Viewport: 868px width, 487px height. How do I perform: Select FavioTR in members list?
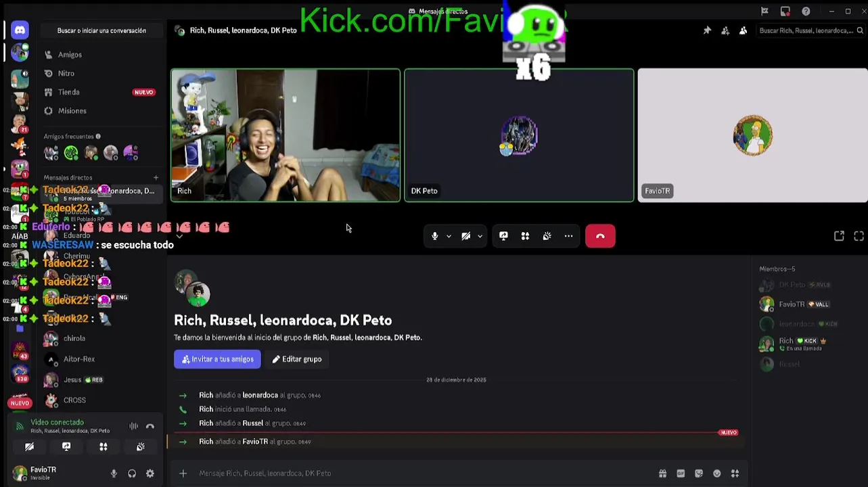[808, 304]
